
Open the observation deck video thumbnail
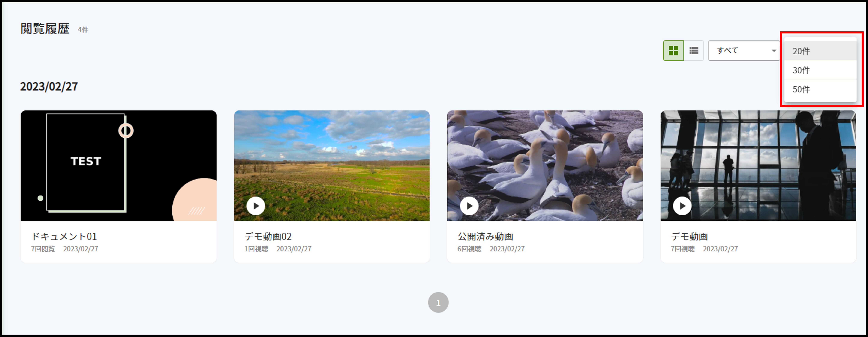tap(758, 166)
